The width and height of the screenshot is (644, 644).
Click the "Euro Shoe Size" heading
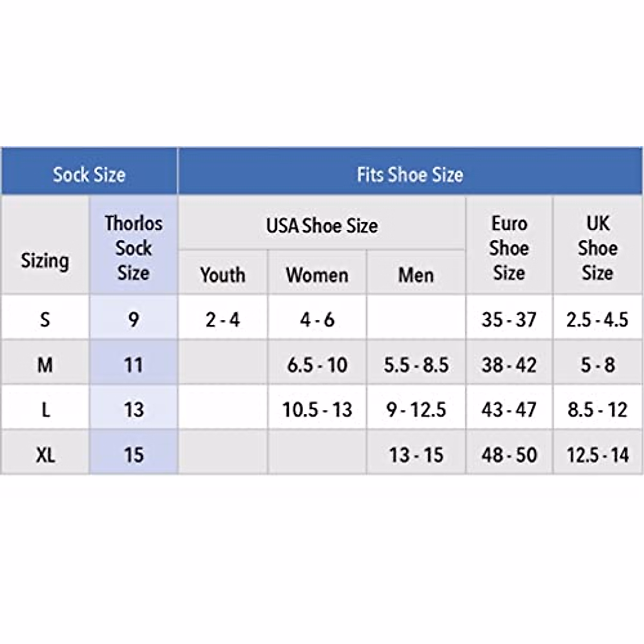pos(509,247)
